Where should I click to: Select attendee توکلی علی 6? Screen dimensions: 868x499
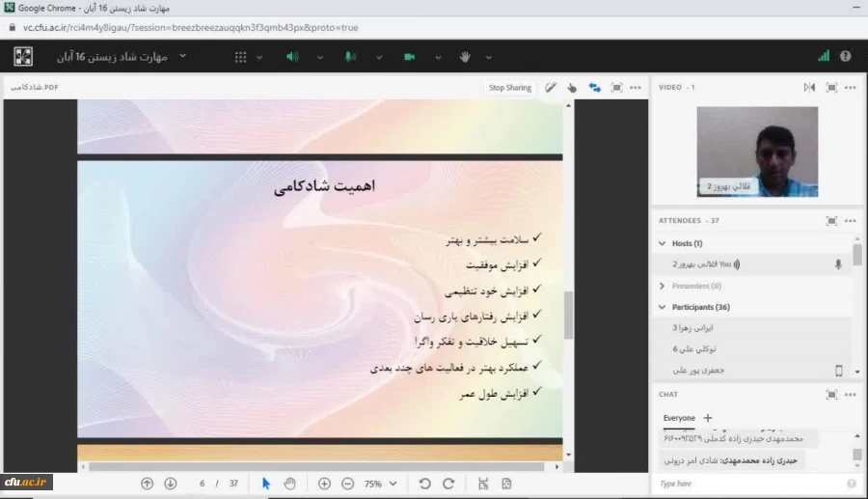coord(694,348)
